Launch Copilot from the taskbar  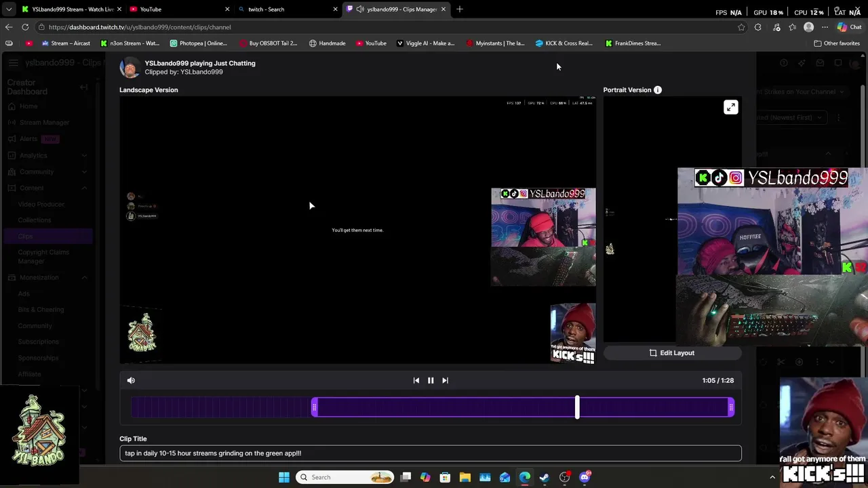click(x=425, y=477)
